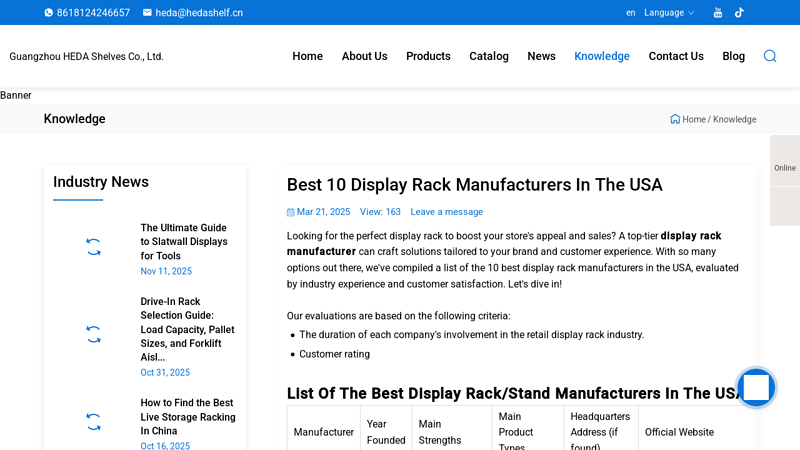The image size is (800, 450).
Task: Click the home icon in breadcrumb
Action: pyautogui.click(x=675, y=119)
